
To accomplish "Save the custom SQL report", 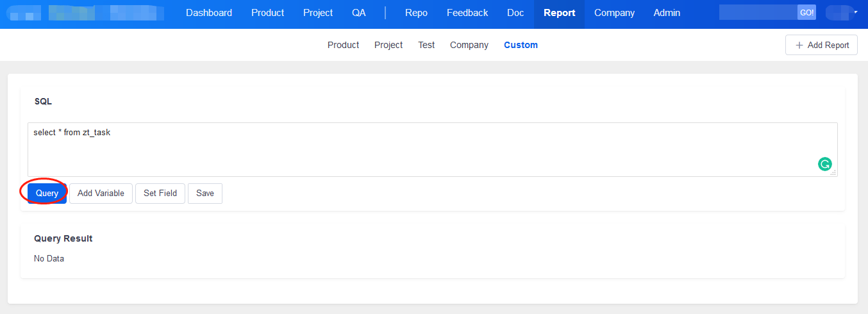I will pyautogui.click(x=205, y=193).
